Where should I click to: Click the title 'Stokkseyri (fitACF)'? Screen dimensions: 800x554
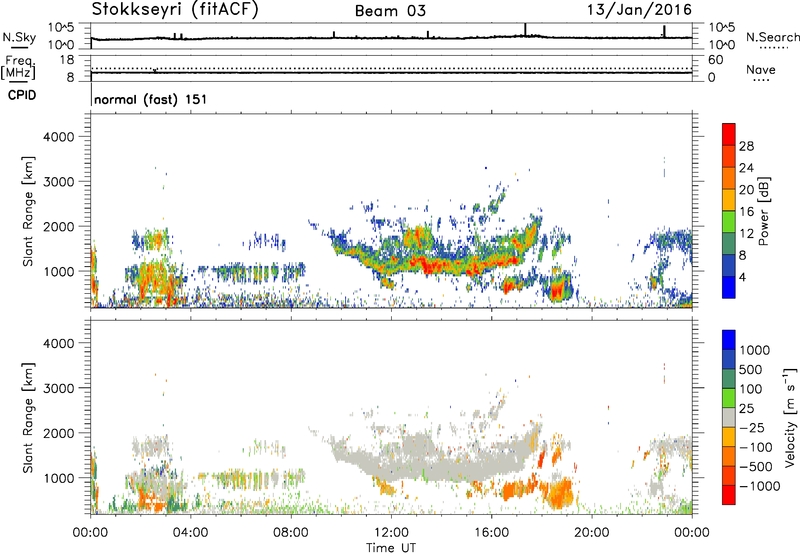pos(175,9)
